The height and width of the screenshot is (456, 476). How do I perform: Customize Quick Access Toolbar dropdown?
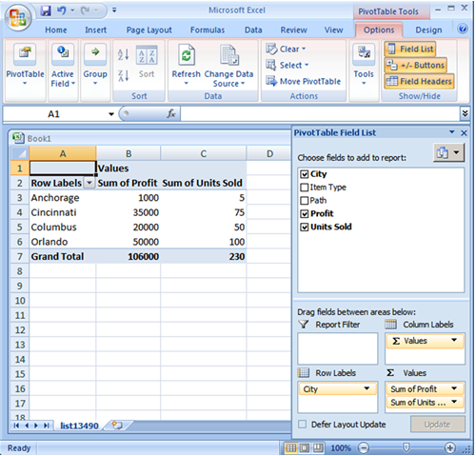114,10
